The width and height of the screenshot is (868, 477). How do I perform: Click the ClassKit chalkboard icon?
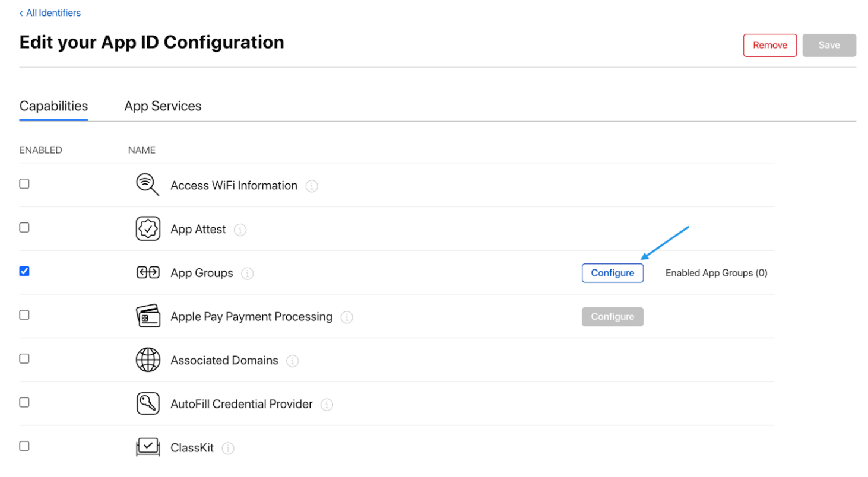(148, 447)
